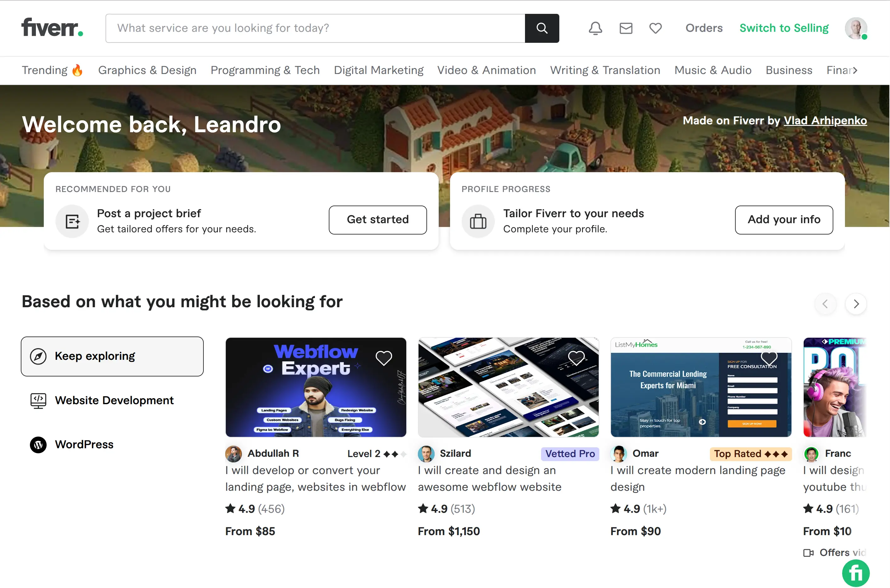
Task: Open the messages envelope icon
Action: (x=625, y=28)
